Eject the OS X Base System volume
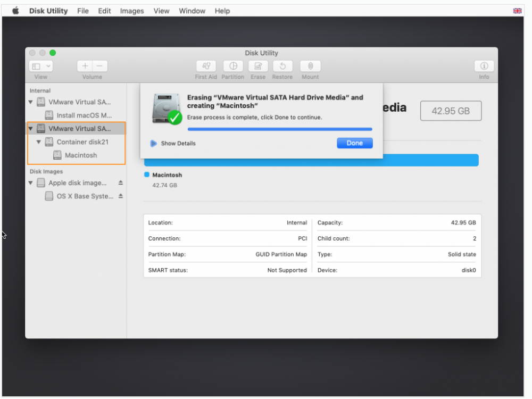The image size is (532, 399). (x=120, y=196)
